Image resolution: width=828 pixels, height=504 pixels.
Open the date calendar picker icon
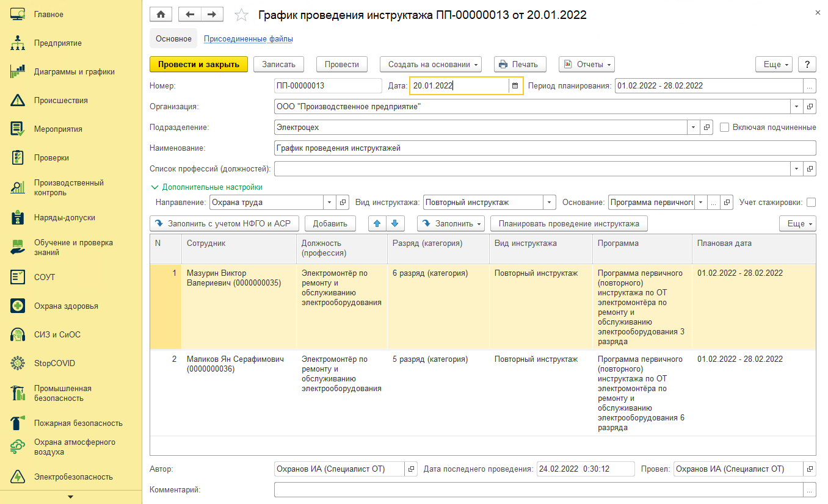click(x=515, y=85)
